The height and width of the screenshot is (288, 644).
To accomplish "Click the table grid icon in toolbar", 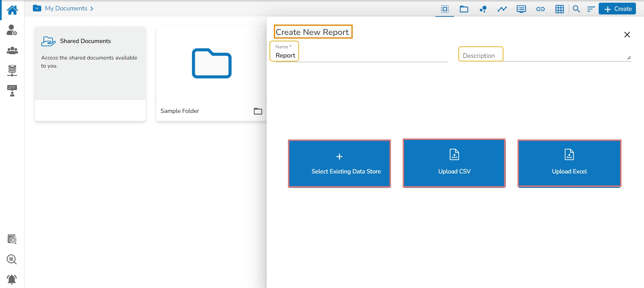I will (x=559, y=9).
